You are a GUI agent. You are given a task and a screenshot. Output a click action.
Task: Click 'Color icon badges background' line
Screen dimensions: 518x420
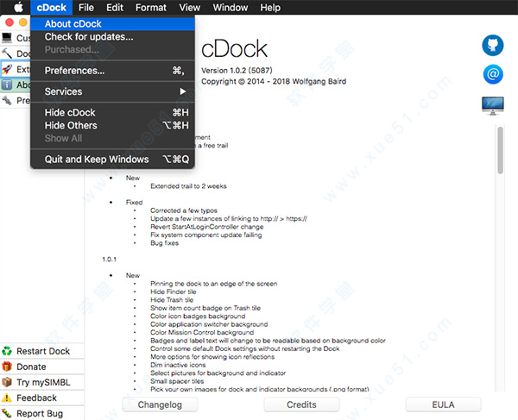[x=198, y=316]
